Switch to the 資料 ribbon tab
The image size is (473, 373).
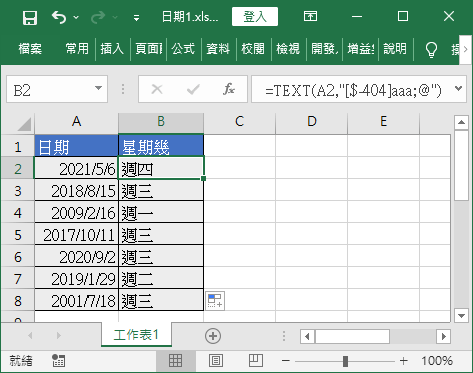point(218,49)
